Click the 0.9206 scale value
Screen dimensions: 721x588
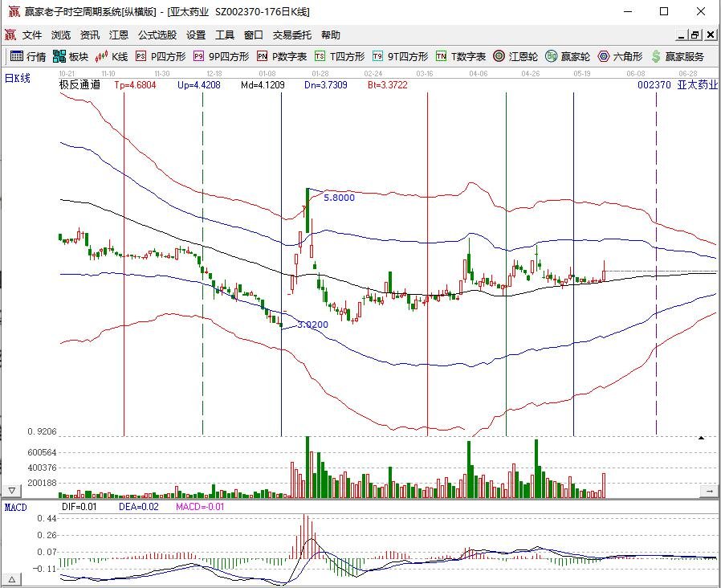[x=42, y=431]
